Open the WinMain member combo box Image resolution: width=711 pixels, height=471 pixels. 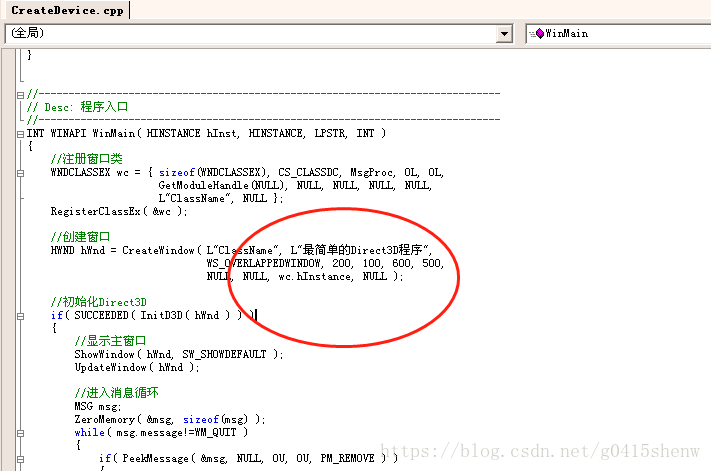point(618,34)
